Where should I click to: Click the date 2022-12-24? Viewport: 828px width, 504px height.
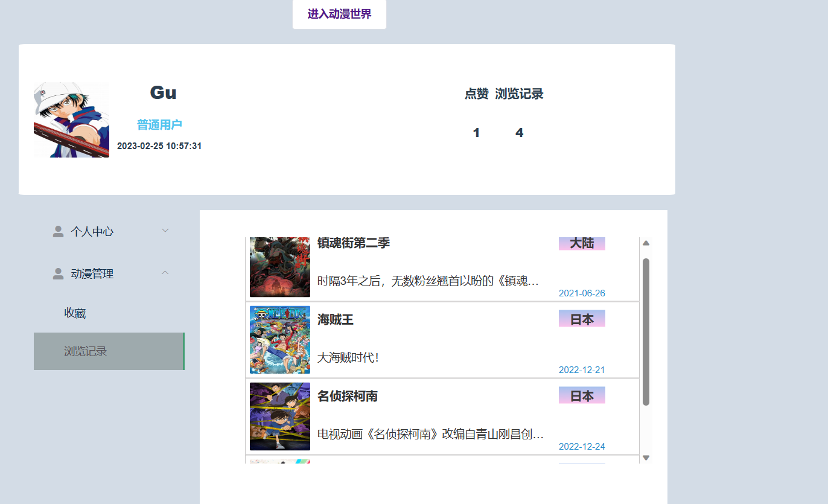[582, 447]
